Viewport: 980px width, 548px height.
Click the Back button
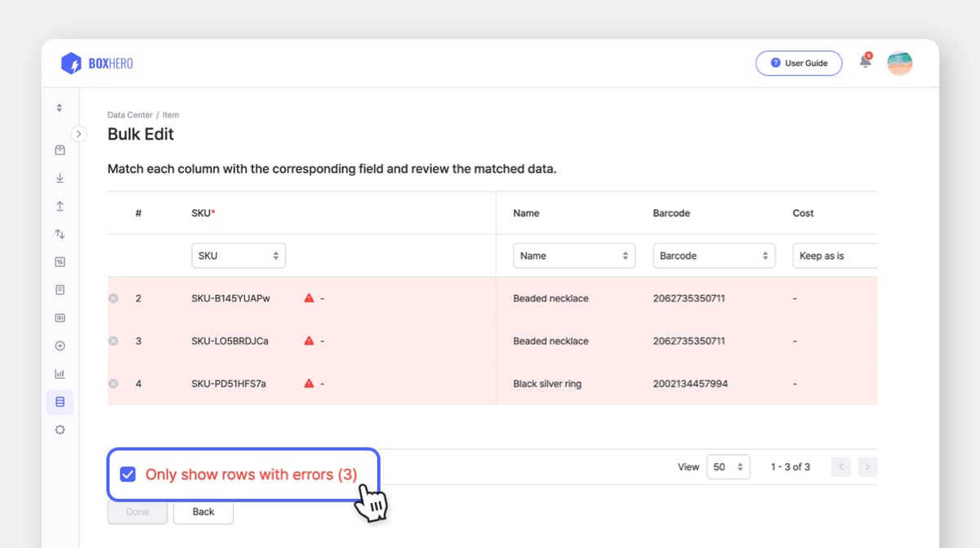[203, 512]
